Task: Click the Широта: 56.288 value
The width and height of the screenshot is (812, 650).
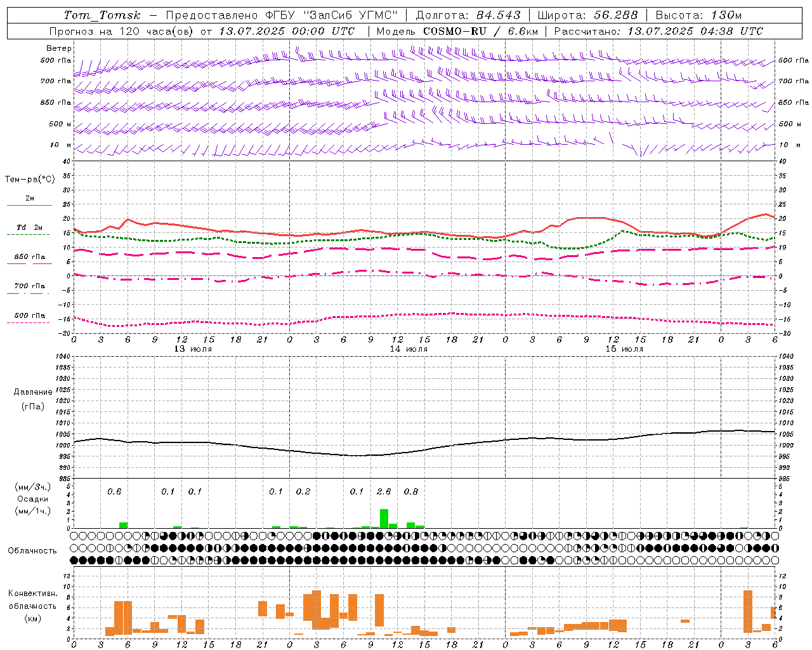Action: click(587, 15)
